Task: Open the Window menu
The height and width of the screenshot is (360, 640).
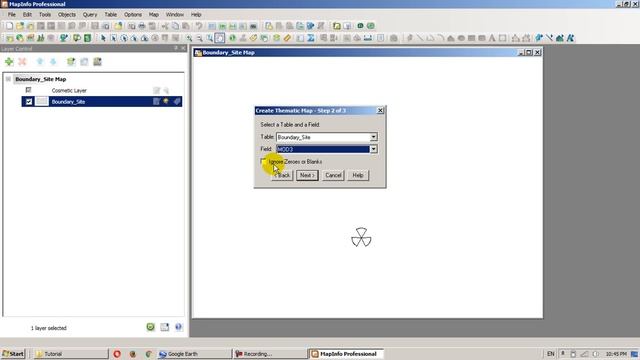Action: point(175,14)
